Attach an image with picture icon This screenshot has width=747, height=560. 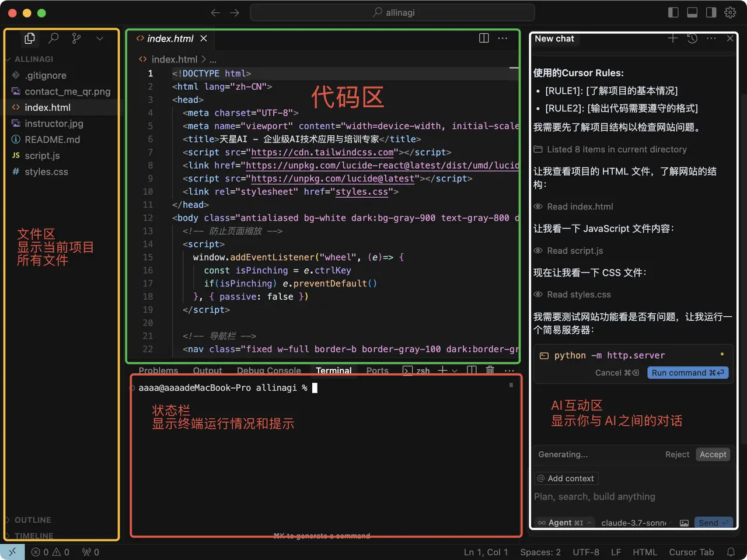tap(684, 523)
